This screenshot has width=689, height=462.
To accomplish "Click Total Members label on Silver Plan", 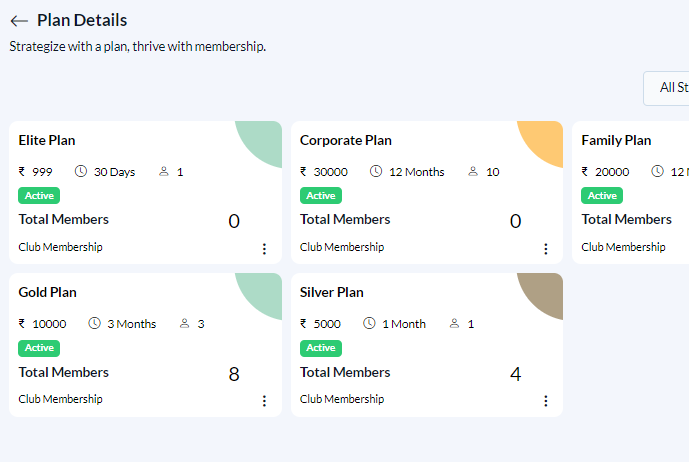I will point(345,372).
